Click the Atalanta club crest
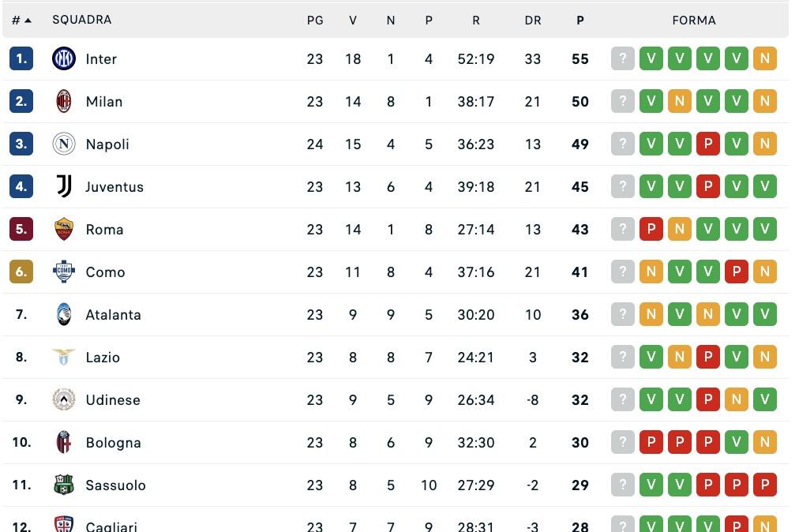 (x=63, y=314)
